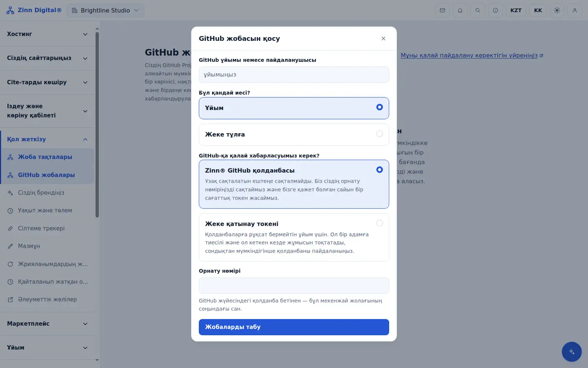Click the Орнату нөмірі input field
The width and height of the screenshot is (588, 368).
click(x=294, y=286)
